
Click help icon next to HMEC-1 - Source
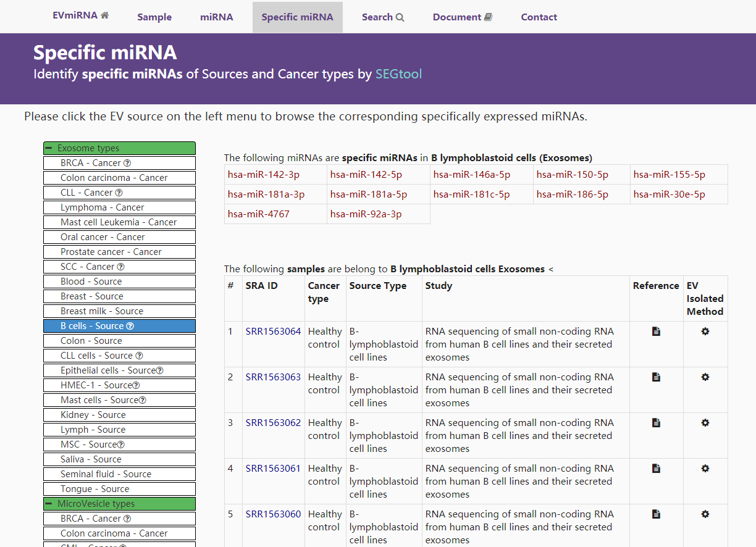click(136, 385)
